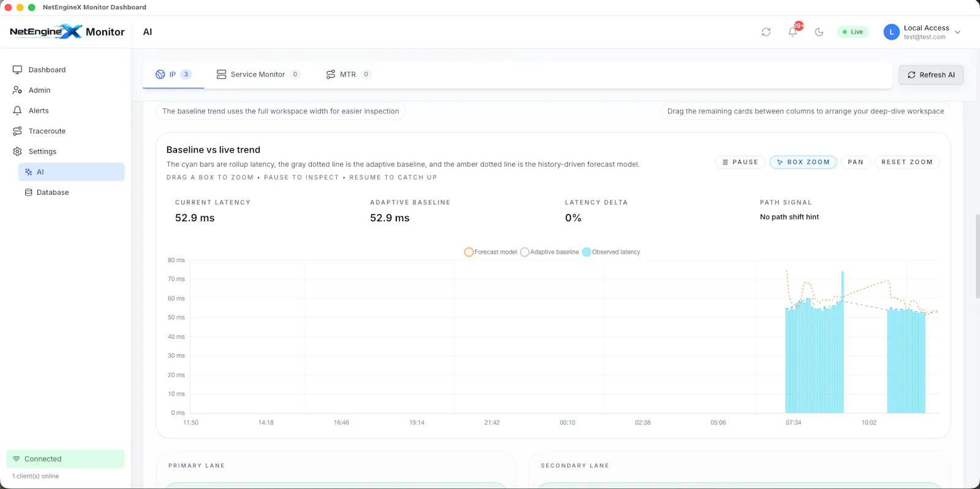Click the No path shift hint text
This screenshot has height=489, width=980.
point(790,217)
